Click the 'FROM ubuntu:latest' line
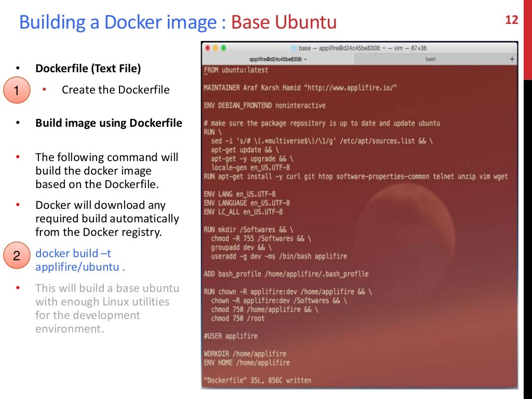The height and width of the screenshot is (399, 532). click(236, 70)
